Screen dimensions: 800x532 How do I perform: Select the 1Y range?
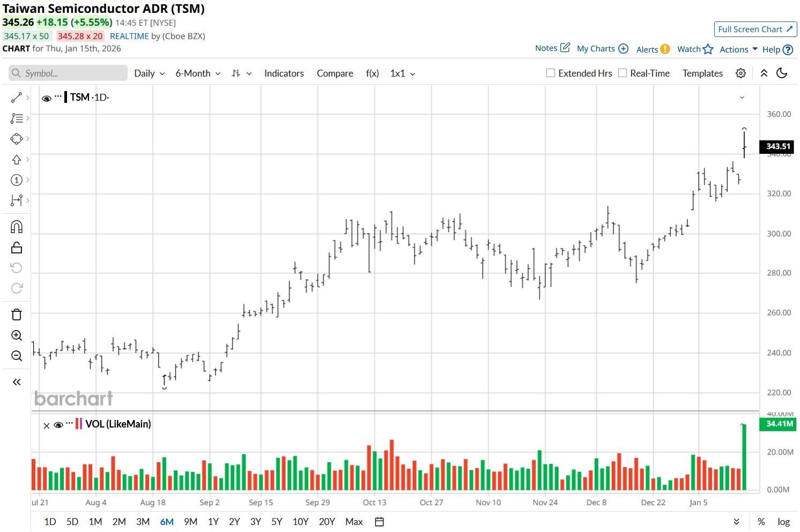click(213, 522)
